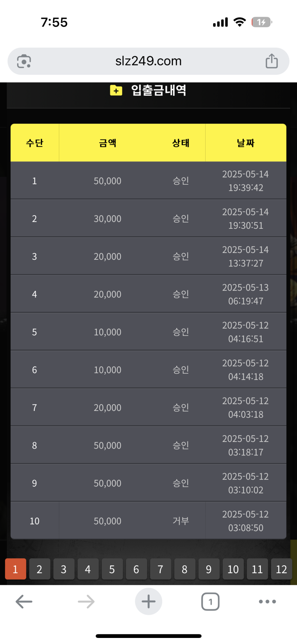
Task: Tap the 30,000 amount in row 2
Action: 107,218
